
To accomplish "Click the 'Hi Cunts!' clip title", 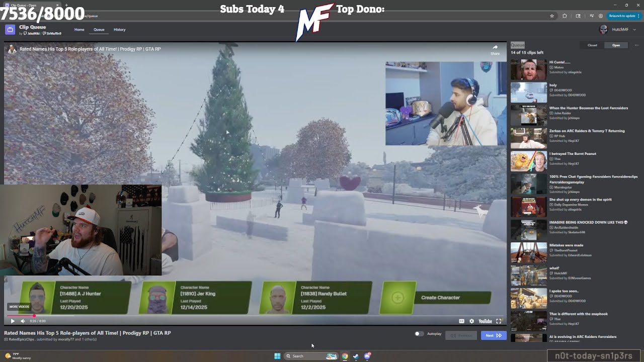I will [559, 62].
